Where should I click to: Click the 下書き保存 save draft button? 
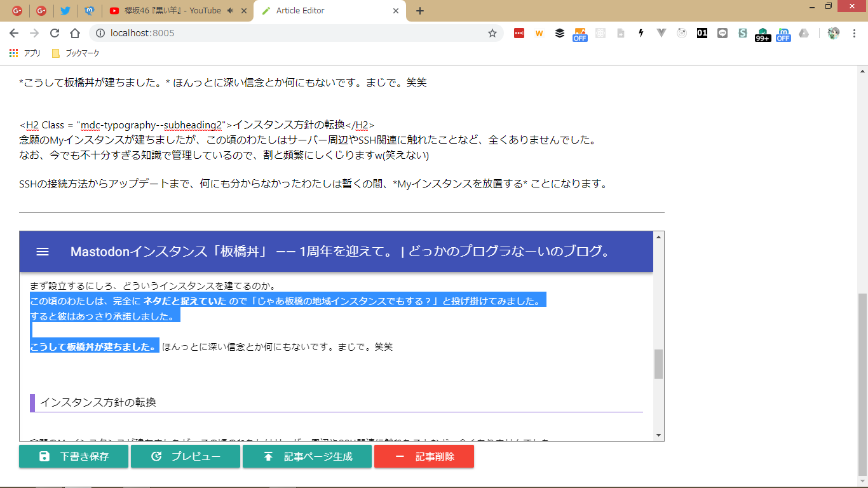click(74, 456)
